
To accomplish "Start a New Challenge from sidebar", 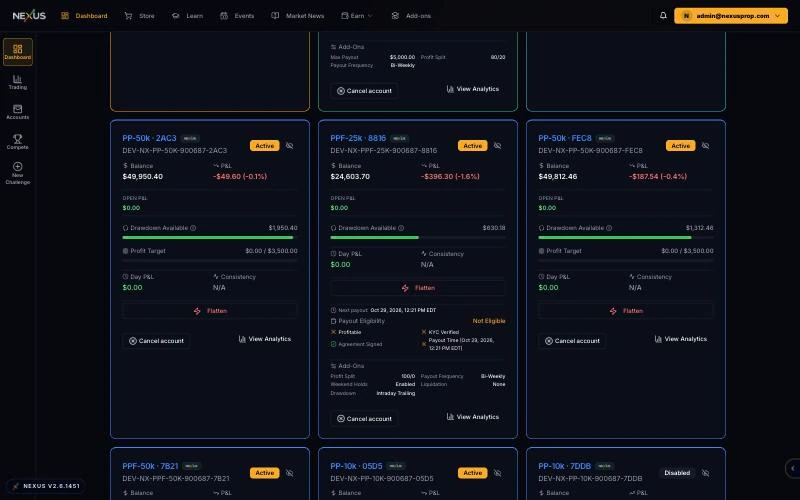I will tap(17, 173).
